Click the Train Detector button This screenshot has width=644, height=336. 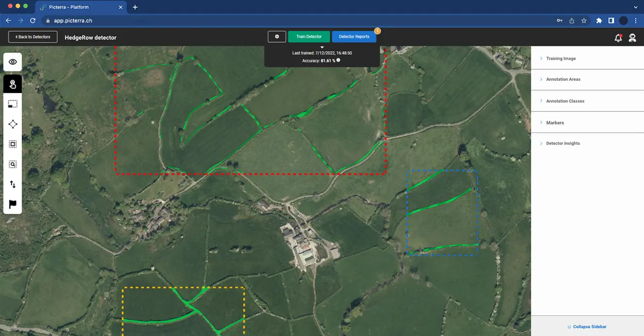coord(309,37)
